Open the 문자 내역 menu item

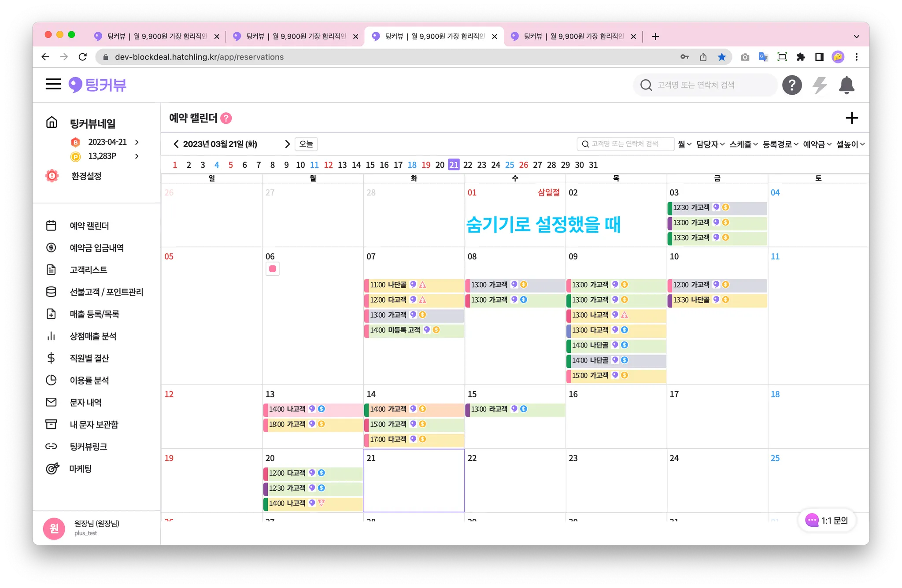[x=85, y=402]
